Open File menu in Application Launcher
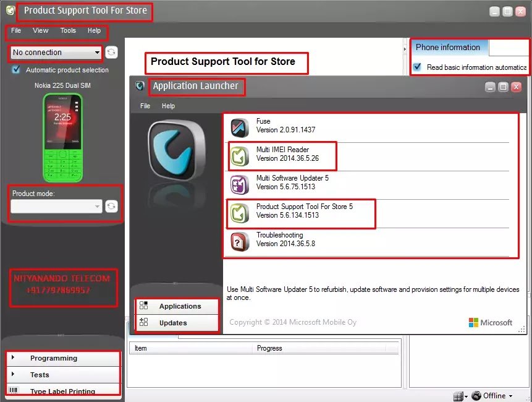Screen dimensions: 532x402 (x=145, y=106)
